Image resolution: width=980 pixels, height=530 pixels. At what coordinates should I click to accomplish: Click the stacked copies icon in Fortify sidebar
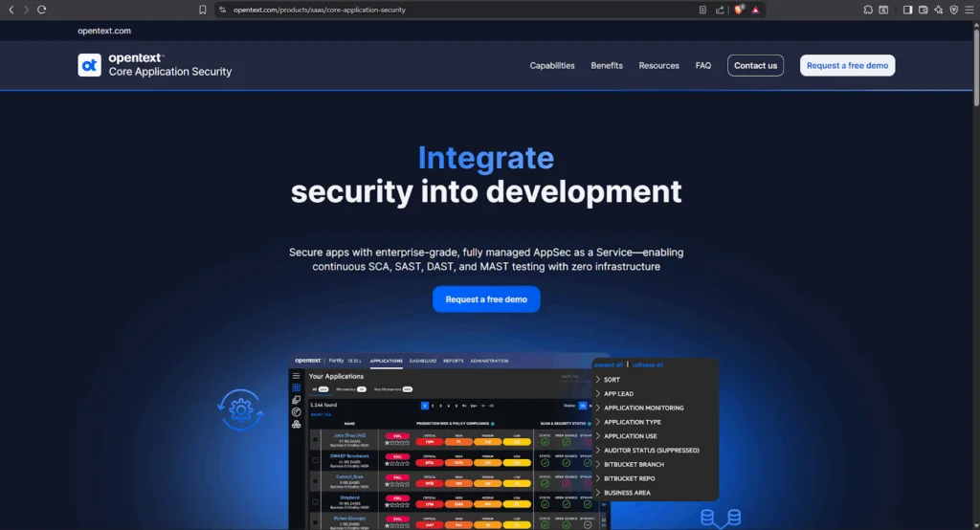[297, 400]
